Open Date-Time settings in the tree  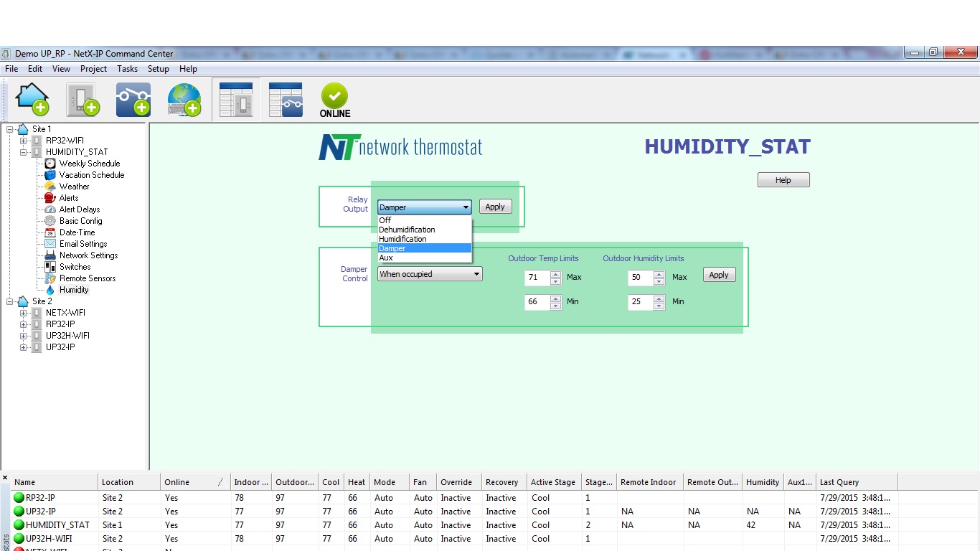pos(77,232)
